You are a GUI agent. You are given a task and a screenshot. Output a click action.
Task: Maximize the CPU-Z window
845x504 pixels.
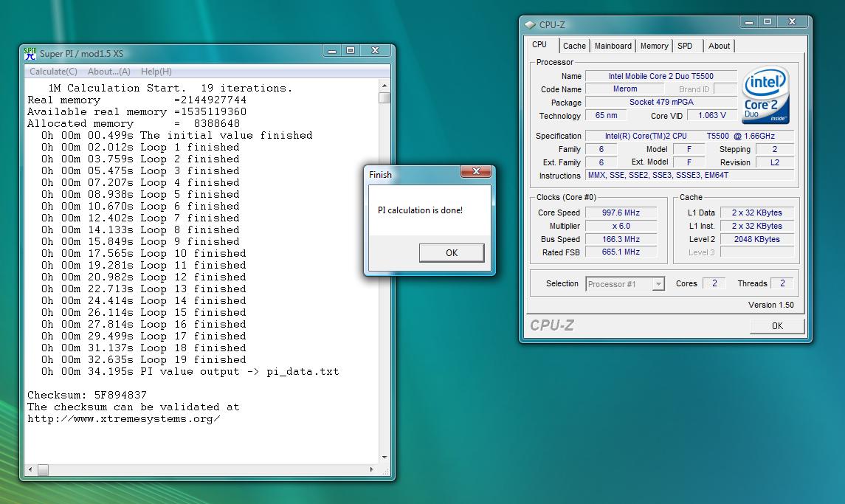coord(768,23)
